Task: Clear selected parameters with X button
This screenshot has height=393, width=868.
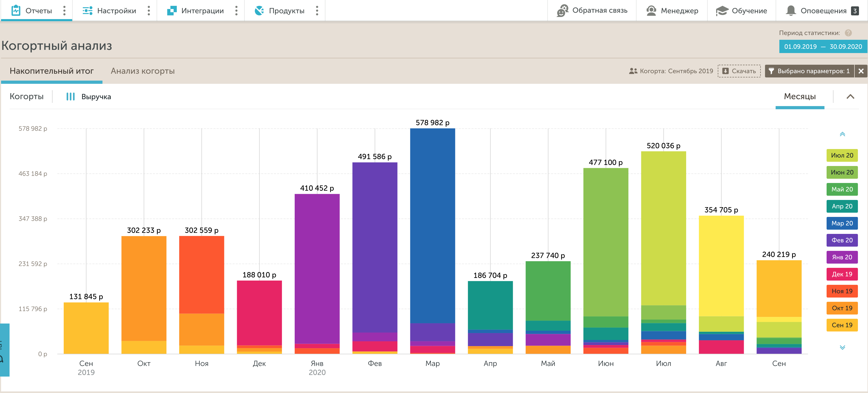Action: (x=861, y=71)
